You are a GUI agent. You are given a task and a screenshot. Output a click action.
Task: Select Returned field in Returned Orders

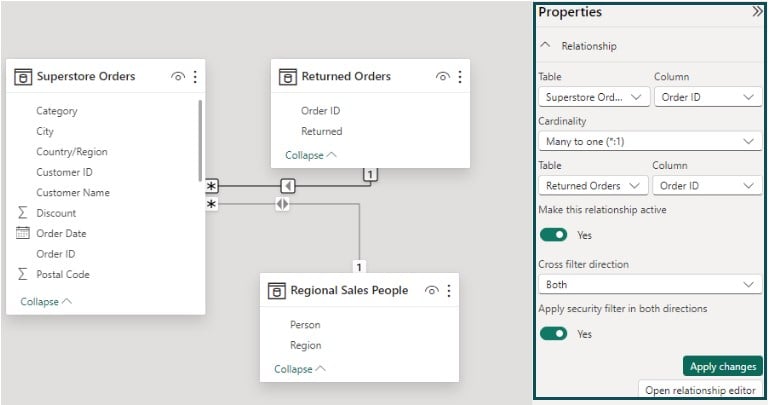[322, 131]
